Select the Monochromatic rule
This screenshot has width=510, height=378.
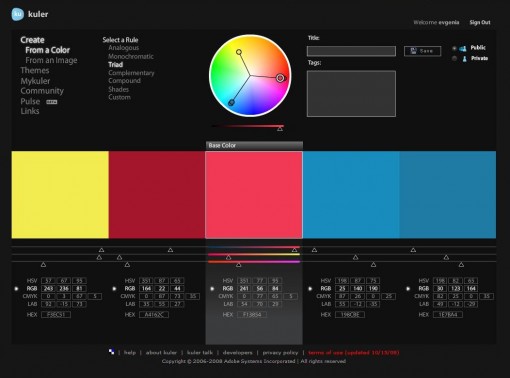tap(131, 56)
